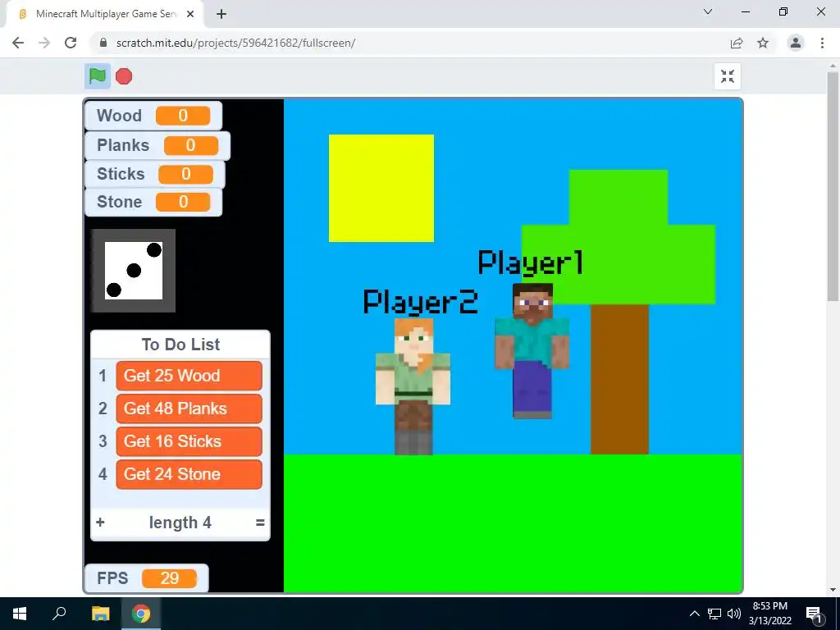The image size is (840, 630).
Task: Click the green flag to start project
Action: [x=98, y=76]
